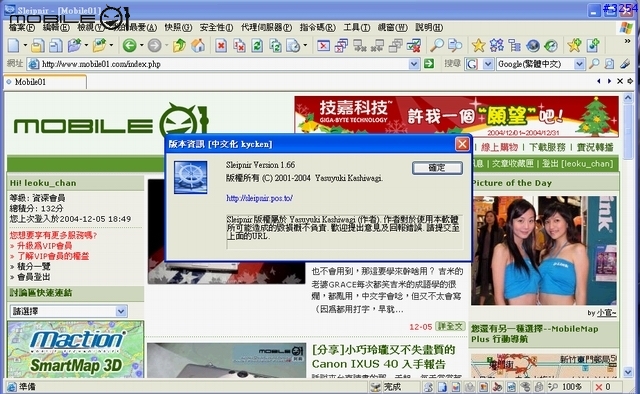Image resolution: width=640 pixels, height=394 pixels.
Task: Click the green Refresh page icon
Action: pos(257,45)
